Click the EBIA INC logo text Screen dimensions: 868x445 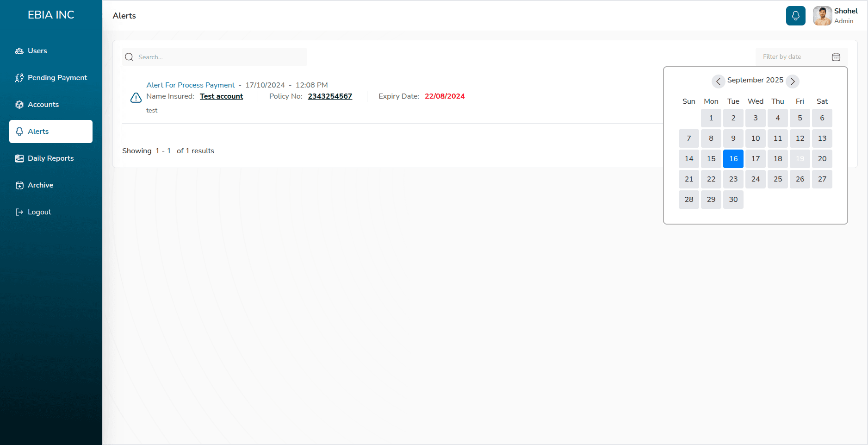click(x=51, y=15)
